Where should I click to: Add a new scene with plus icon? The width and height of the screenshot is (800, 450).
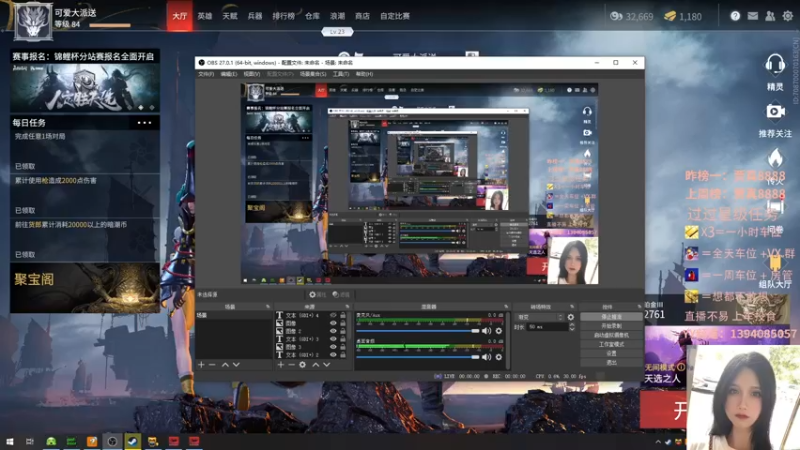[x=201, y=365]
